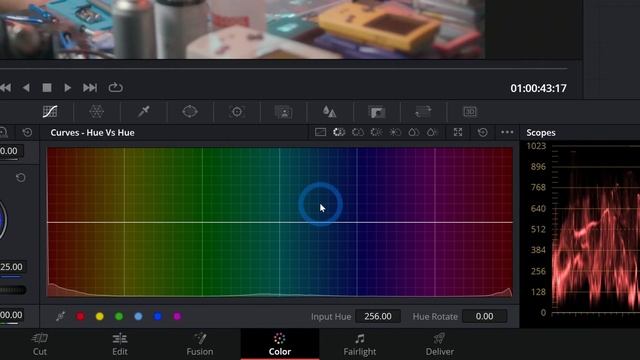The width and height of the screenshot is (640, 360).
Task: Select Lum Vs Sat curve mode
Action: (395, 132)
